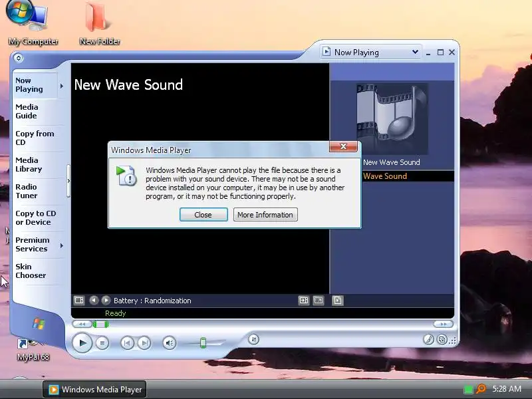Select the next visualization arrow
The image size is (532, 399).
[106, 301]
